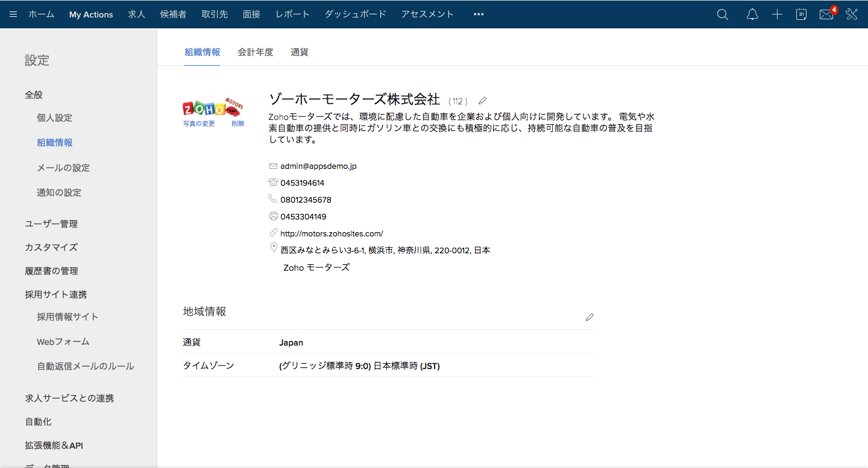This screenshot has width=868, height=468.
Task: Click the 08012345678 mobile number
Action: (x=306, y=200)
